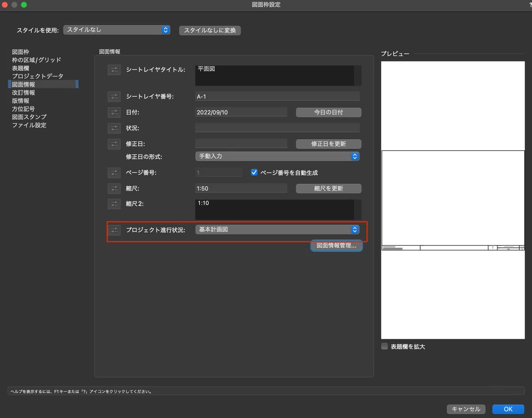Click the スタイルなしに変換 button
Image resolution: width=532 pixels, height=418 pixels.
tap(210, 31)
